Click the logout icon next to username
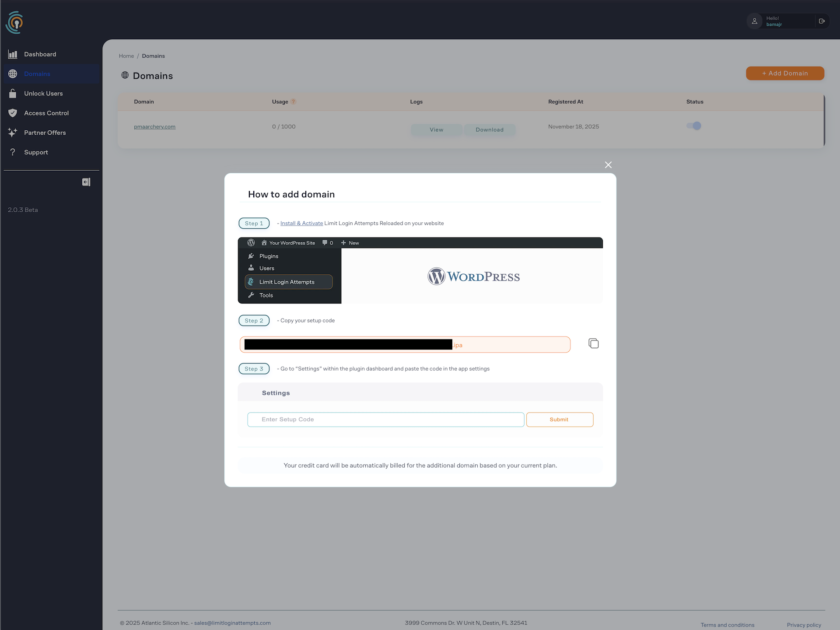840x630 pixels. tap(822, 21)
